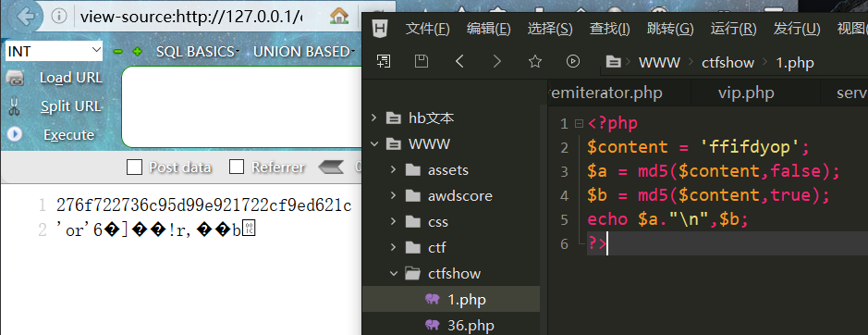Click ctfshow in the breadcrumb path

tap(727, 63)
